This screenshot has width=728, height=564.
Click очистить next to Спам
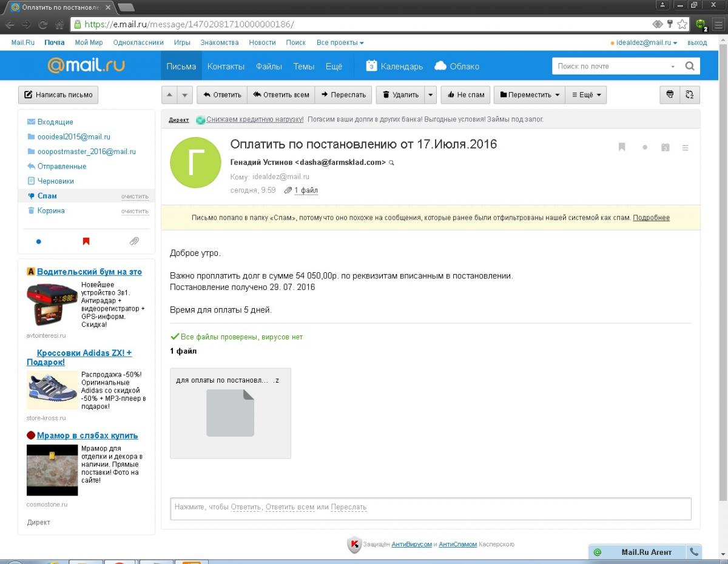point(135,196)
